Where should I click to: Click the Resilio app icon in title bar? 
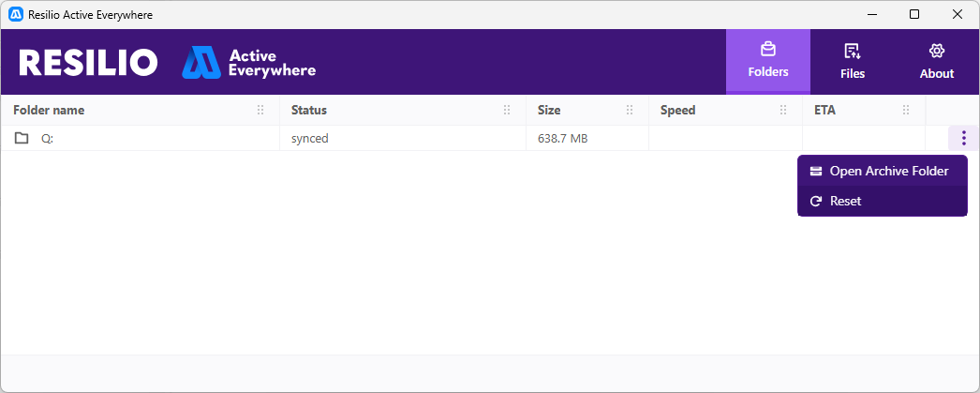16,14
